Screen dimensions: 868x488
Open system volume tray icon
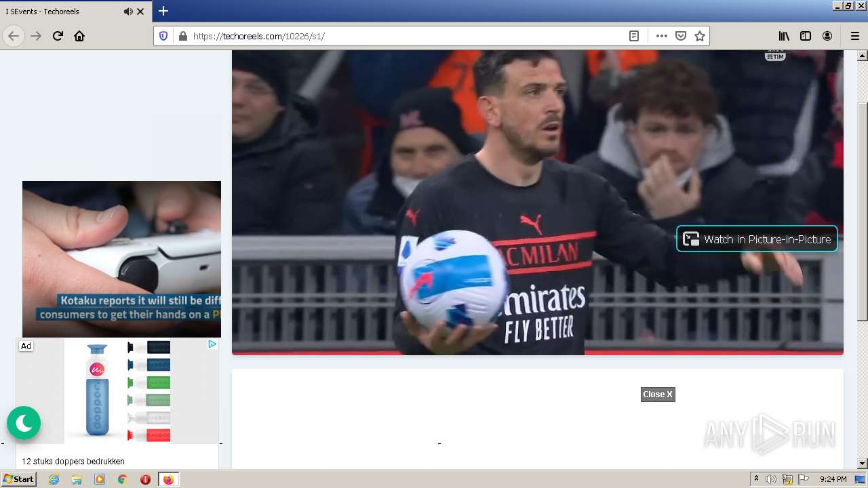pyautogui.click(x=771, y=479)
